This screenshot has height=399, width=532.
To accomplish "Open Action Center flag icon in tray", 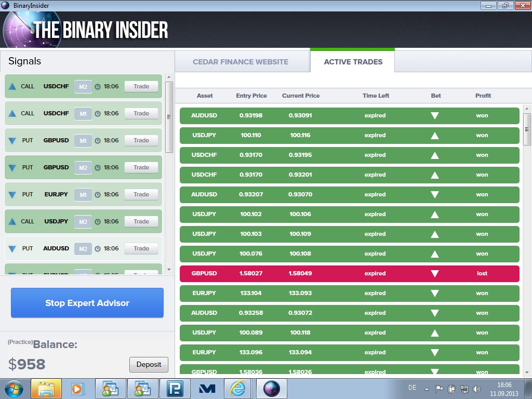I will click(x=439, y=389).
